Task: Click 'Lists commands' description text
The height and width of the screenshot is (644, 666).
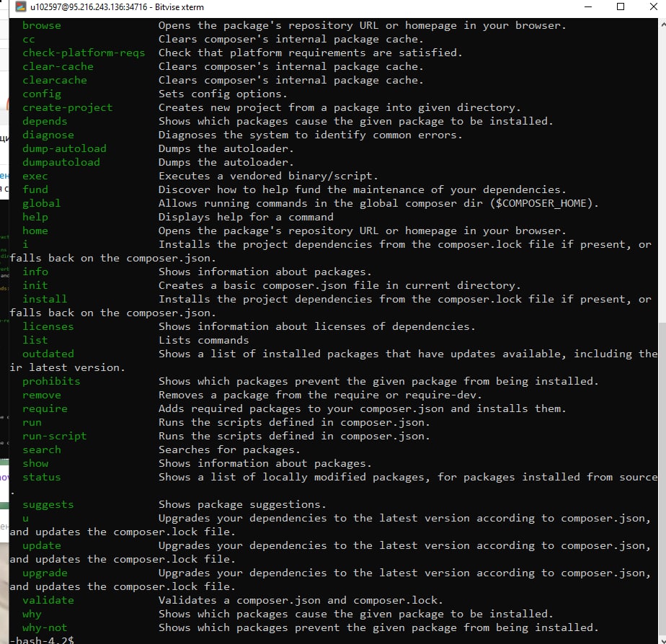Action: 203,340
